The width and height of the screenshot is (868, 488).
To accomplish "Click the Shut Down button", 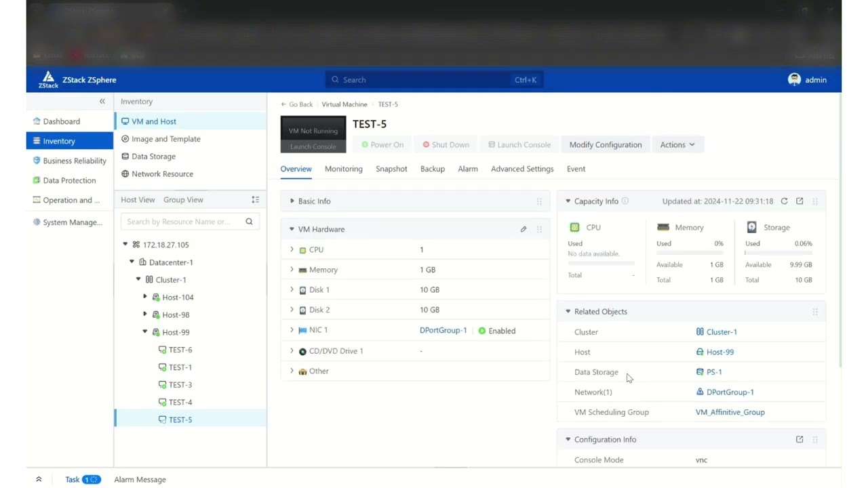I will (x=446, y=144).
